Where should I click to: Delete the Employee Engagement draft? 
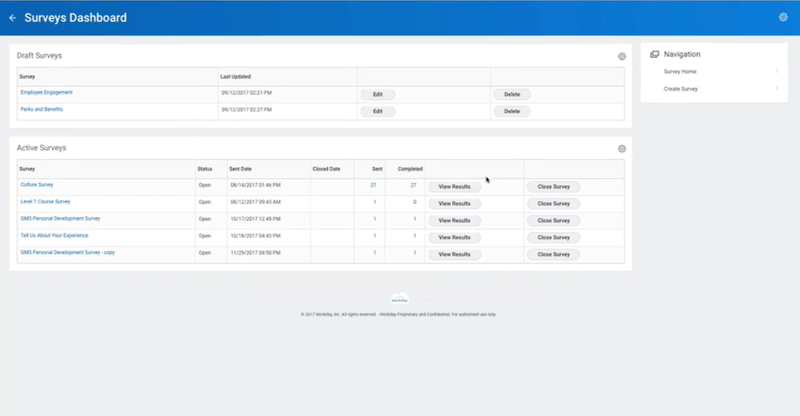[512, 94]
